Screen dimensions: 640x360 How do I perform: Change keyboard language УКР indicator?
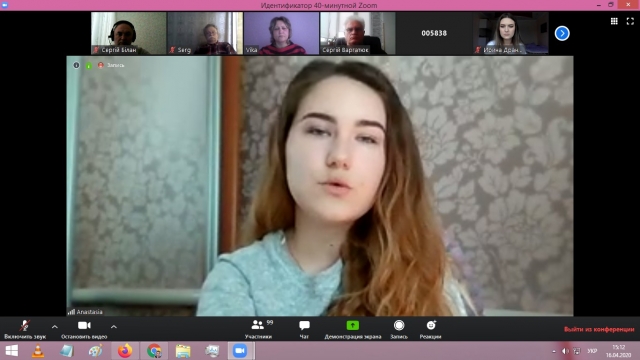[592, 351]
